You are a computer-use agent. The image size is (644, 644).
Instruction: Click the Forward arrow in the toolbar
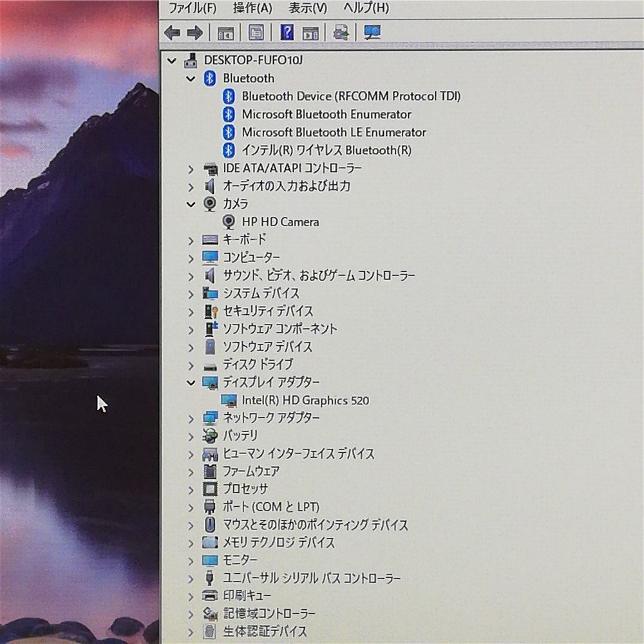pos(194,32)
